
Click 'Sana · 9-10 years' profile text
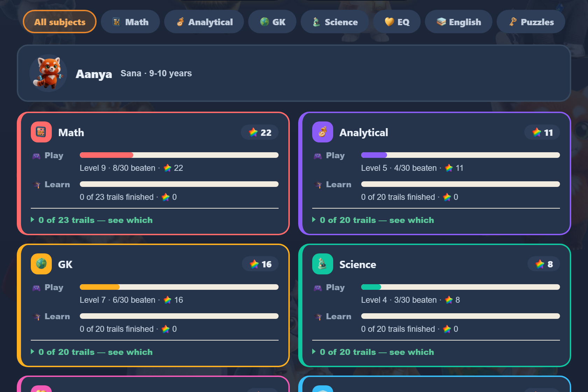click(x=156, y=73)
